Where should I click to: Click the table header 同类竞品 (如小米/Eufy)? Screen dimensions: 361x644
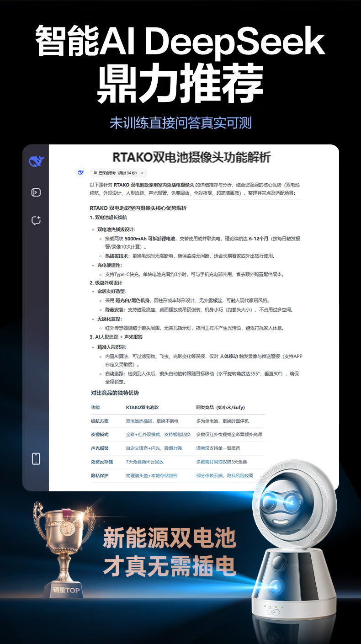coord(222,407)
